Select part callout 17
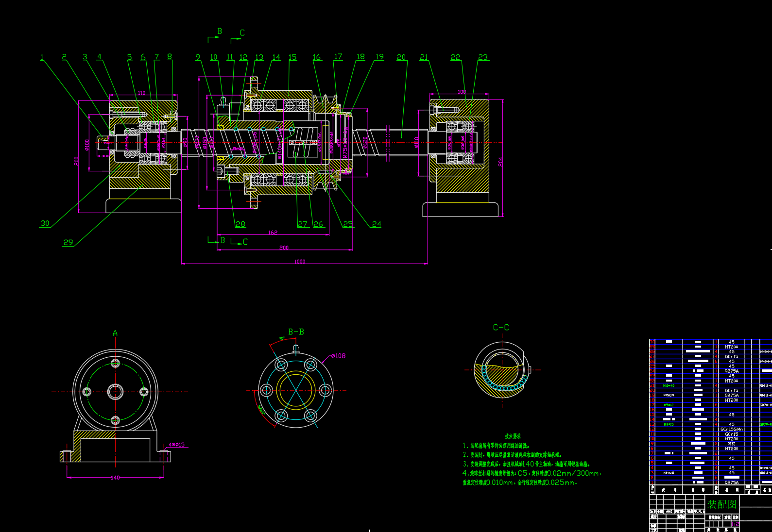The width and height of the screenshot is (772, 532). point(338,56)
